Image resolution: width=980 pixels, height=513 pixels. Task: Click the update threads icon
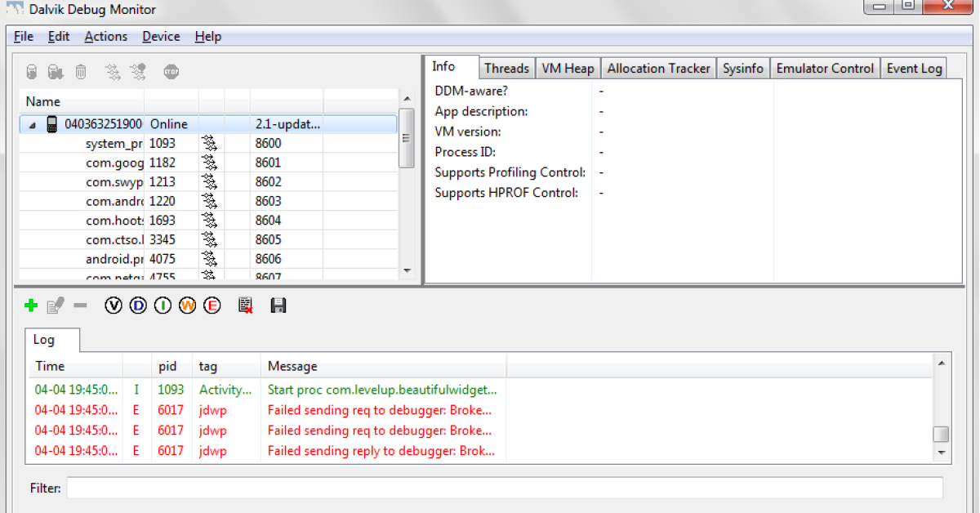pos(113,72)
